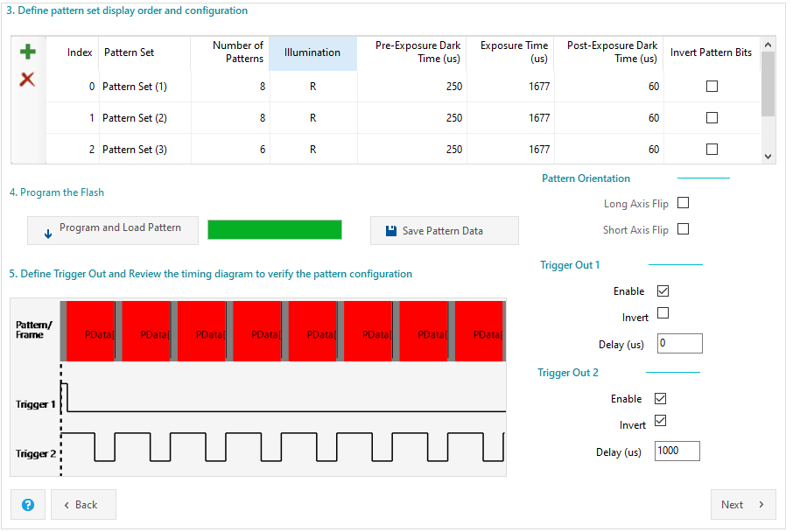793x532 pixels.
Task: Uncheck Trigger Out 1 Enable checkbox
Action: click(x=663, y=290)
